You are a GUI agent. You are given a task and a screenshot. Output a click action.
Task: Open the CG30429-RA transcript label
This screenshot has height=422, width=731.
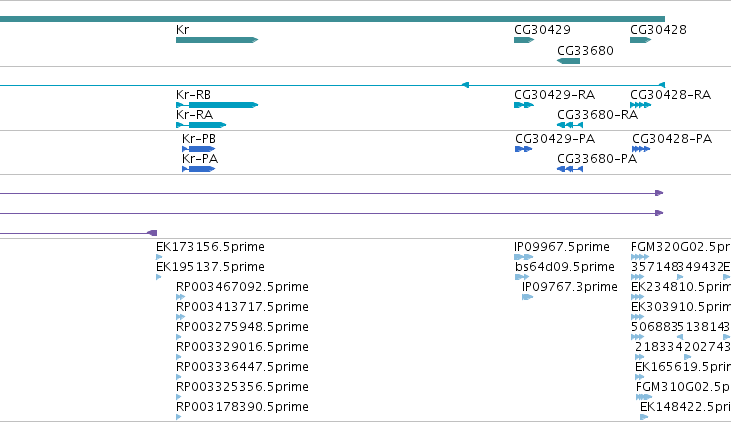(x=555, y=95)
